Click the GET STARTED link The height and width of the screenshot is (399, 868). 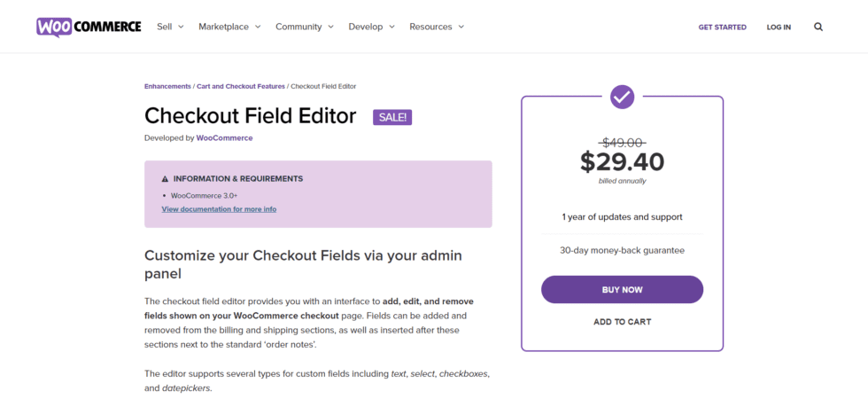(x=723, y=27)
